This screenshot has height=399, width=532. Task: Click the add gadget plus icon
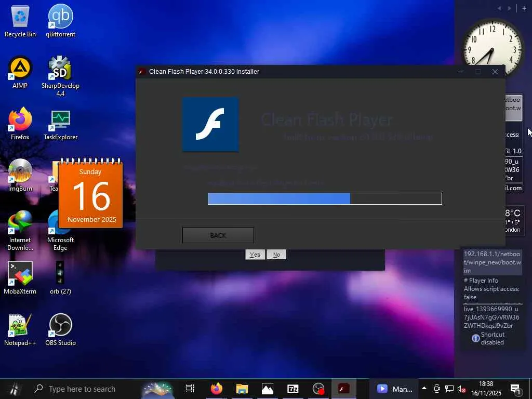[524, 8]
